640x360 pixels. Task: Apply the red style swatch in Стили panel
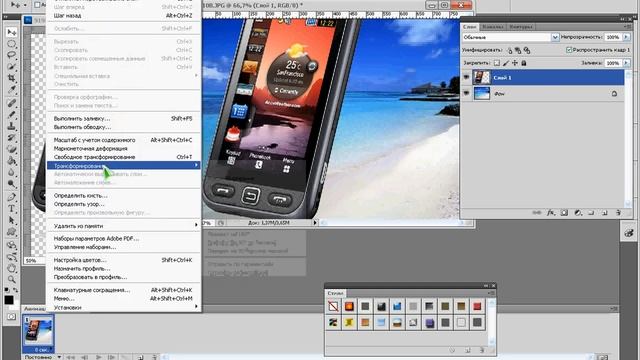click(x=477, y=306)
